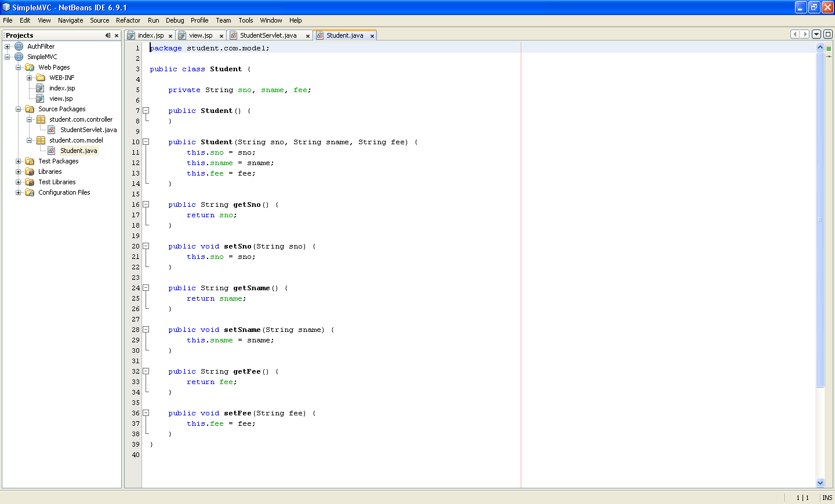The image size is (835, 504).
Task: Click the Libraries node icon in SimpleMVC
Action: click(30, 171)
